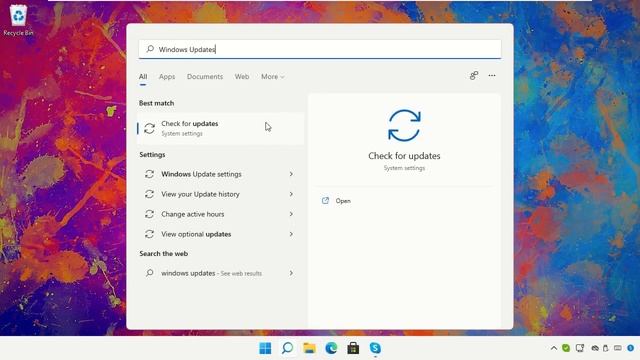
Task: Open the Check for updates best match
Action: pyautogui.click(x=220, y=128)
